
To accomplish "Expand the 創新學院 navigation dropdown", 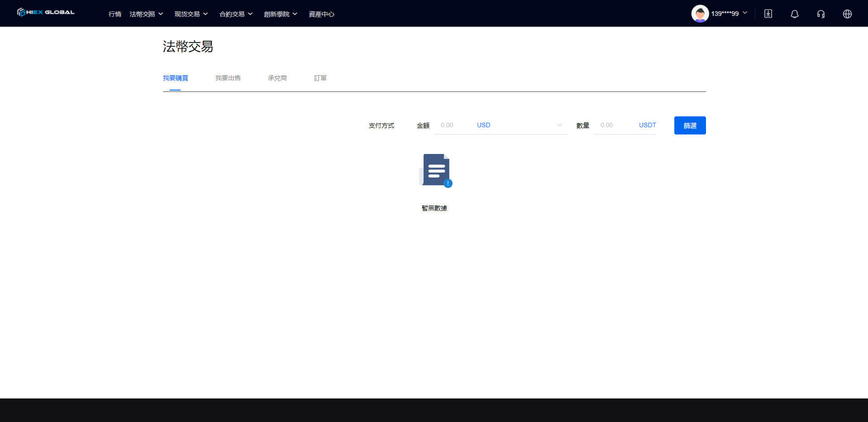I will point(281,14).
